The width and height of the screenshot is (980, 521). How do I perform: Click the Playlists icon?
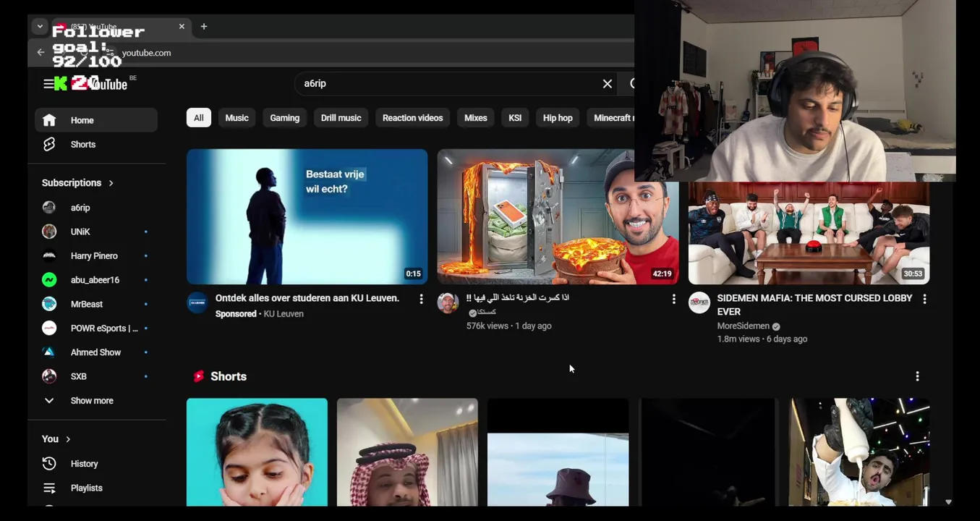tap(49, 488)
